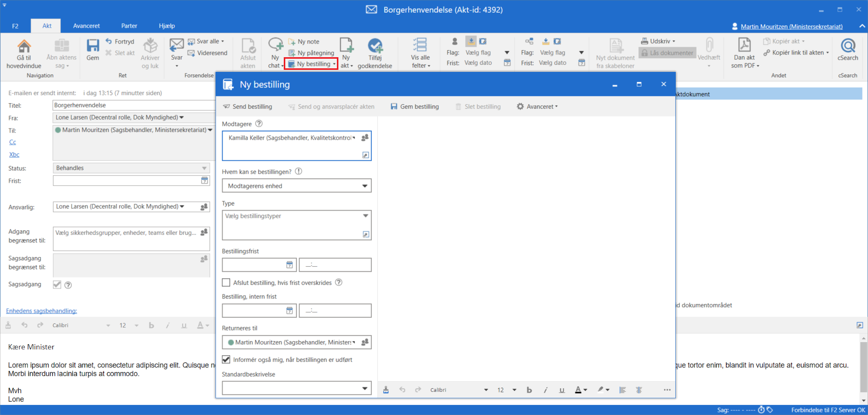Pick recipients with Modtagere people icon
Screen dimensions: 868x415
click(365, 138)
